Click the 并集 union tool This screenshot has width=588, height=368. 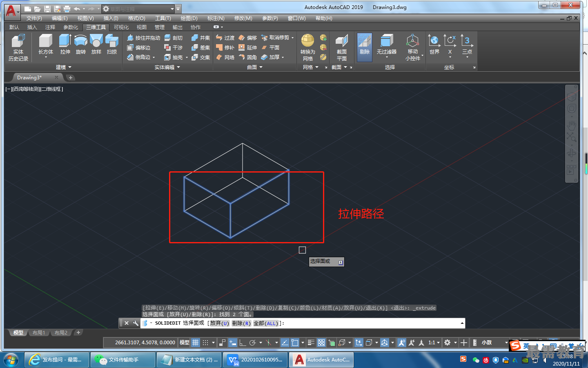[201, 38]
